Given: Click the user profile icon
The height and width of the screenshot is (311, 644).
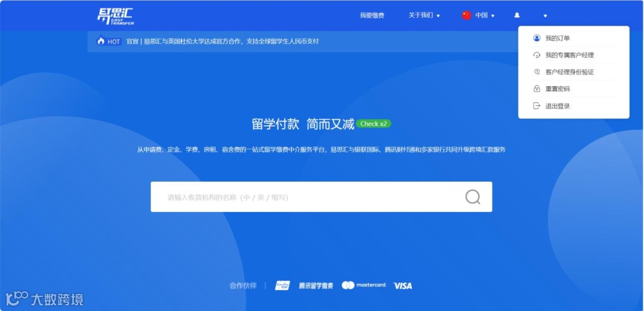Looking at the screenshot, I should pyautogui.click(x=517, y=15).
